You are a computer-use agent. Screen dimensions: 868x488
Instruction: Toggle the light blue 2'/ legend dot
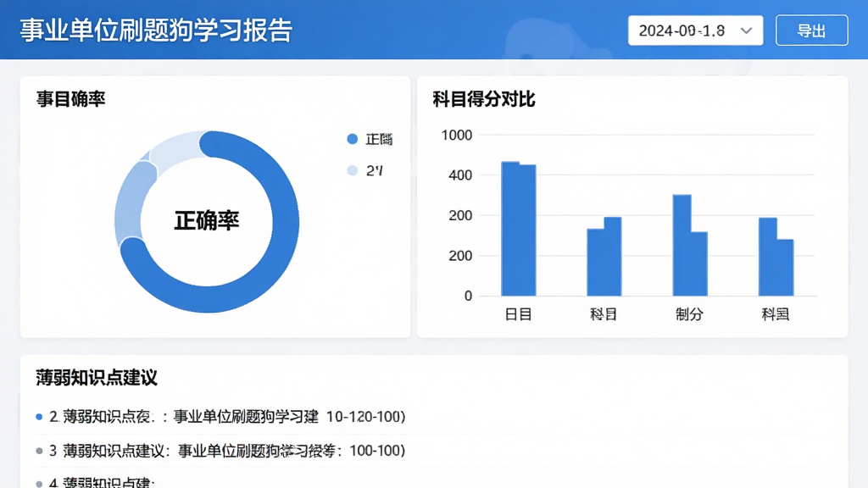click(352, 170)
